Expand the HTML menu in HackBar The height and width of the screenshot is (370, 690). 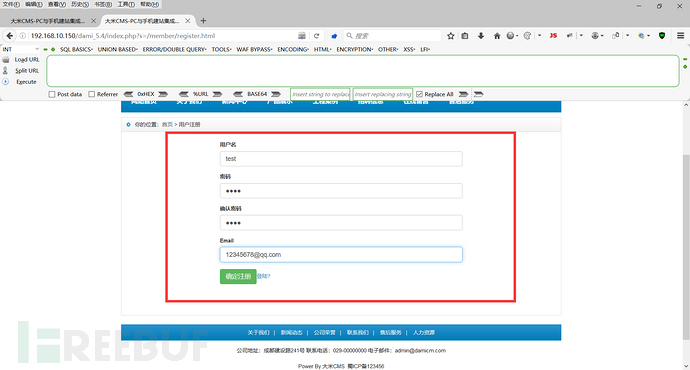323,49
